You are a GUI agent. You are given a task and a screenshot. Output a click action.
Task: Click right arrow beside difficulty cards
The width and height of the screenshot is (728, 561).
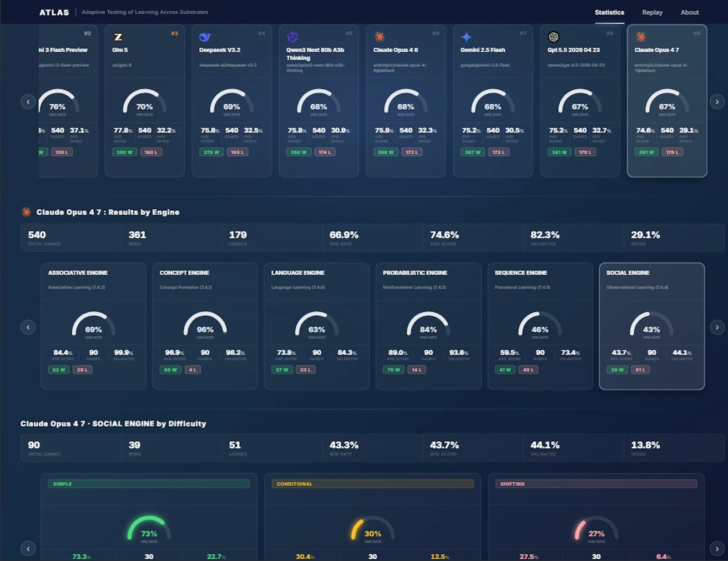tap(717, 549)
